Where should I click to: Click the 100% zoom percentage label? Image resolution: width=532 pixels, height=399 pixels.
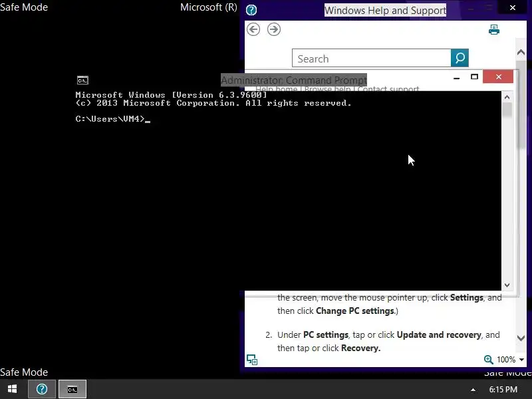point(506,360)
